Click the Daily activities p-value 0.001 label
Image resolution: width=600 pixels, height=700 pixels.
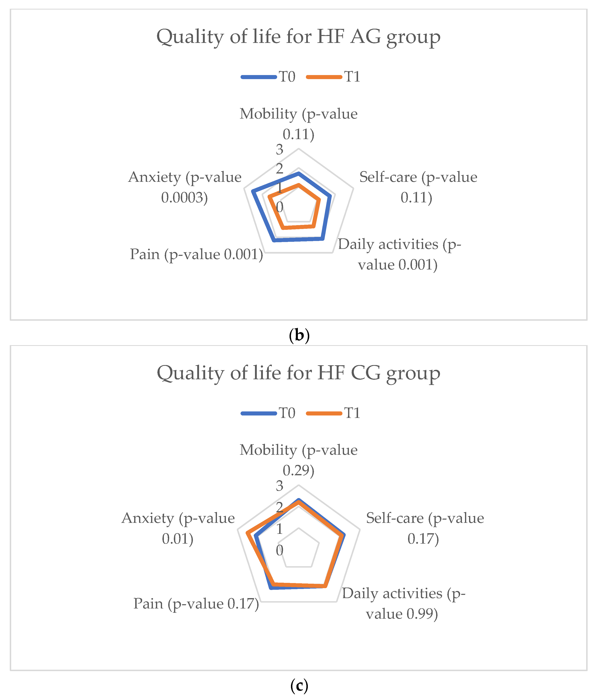399,254
